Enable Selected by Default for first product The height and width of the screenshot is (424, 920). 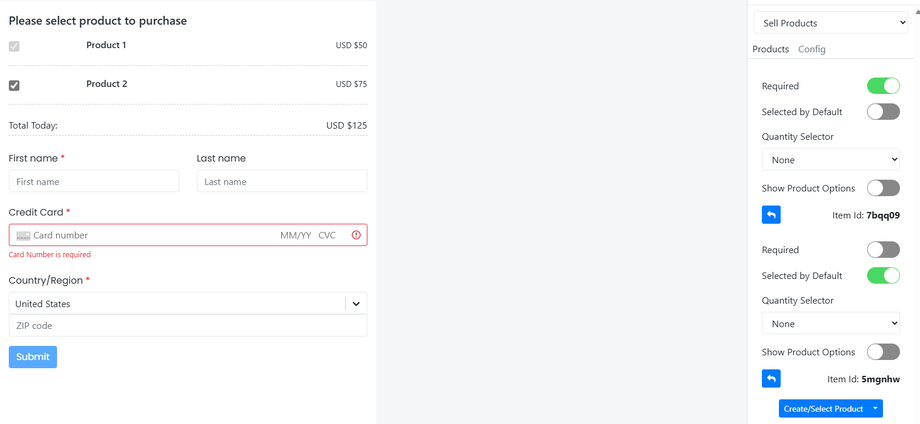click(883, 112)
